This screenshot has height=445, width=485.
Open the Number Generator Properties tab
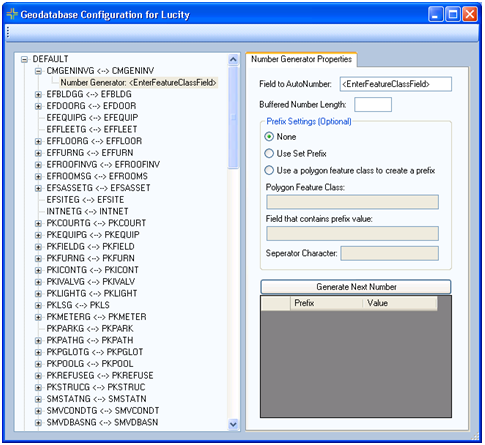301,59
